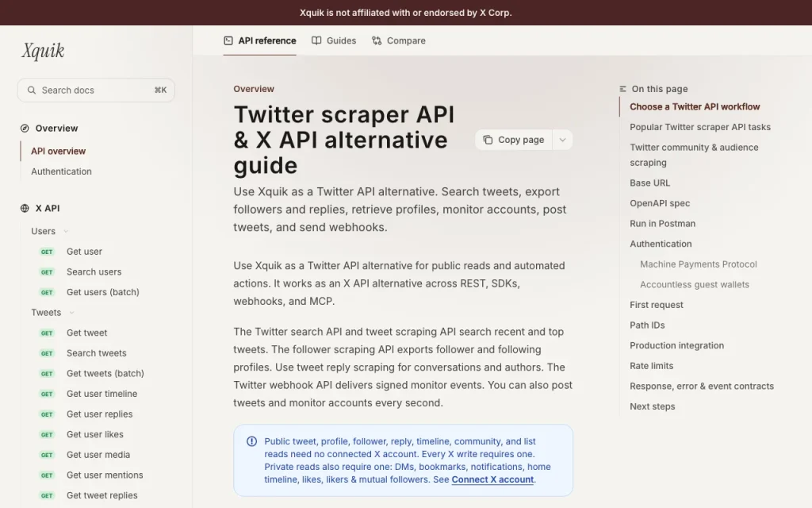Viewport: 812px width, 508px height.
Task: Collapse the Tweets section chevron
Action: [71, 313]
